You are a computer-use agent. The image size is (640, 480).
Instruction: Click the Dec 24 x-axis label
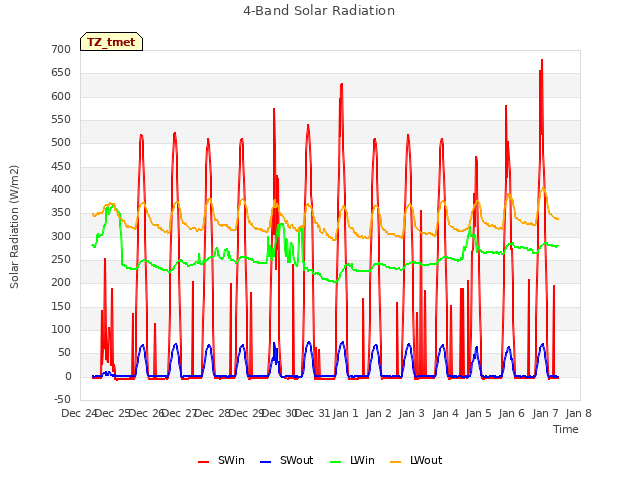coord(79,413)
